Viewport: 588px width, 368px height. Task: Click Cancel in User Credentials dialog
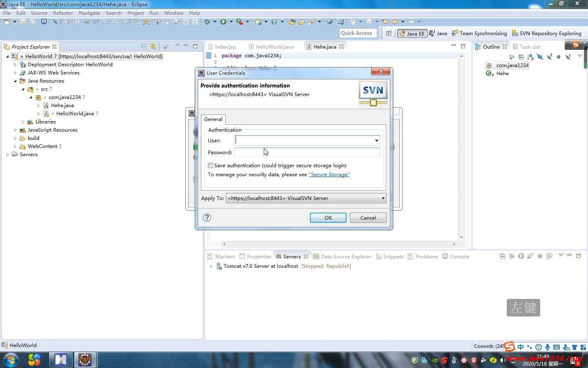368,218
